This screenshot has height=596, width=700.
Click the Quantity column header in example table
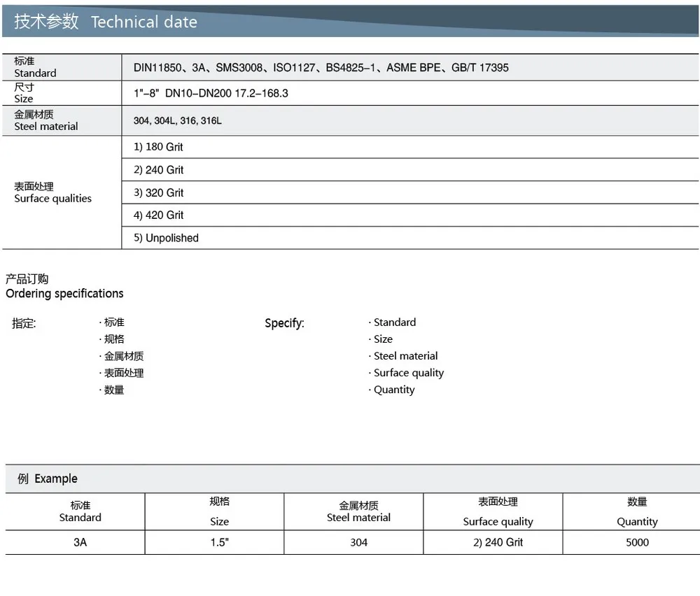point(637,521)
